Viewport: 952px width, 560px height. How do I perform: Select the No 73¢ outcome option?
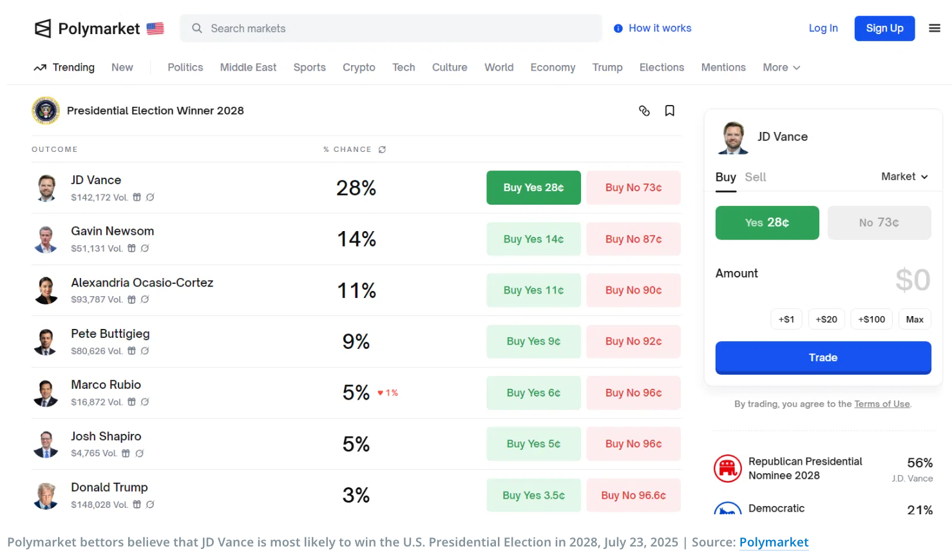pos(879,223)
